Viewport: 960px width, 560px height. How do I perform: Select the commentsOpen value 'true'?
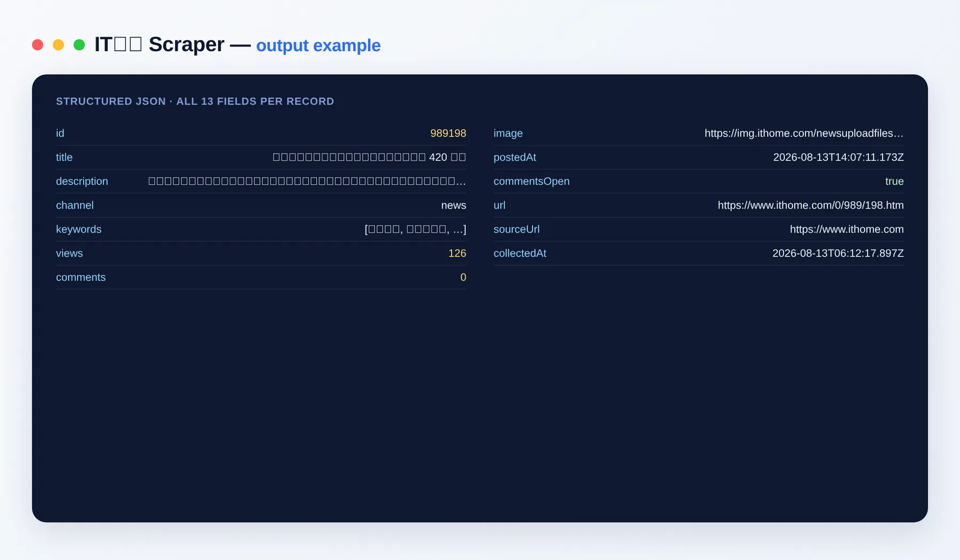tap(894, 181)
